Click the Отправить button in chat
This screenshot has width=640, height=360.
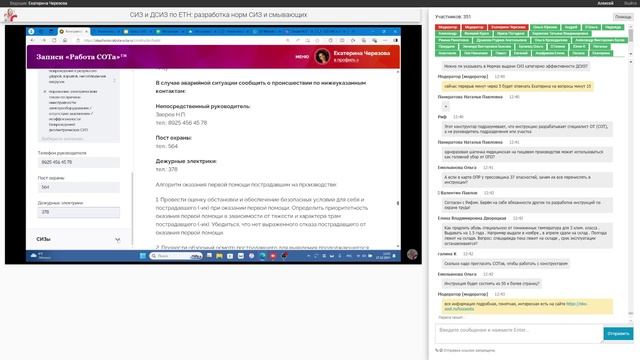click(618, 333)
